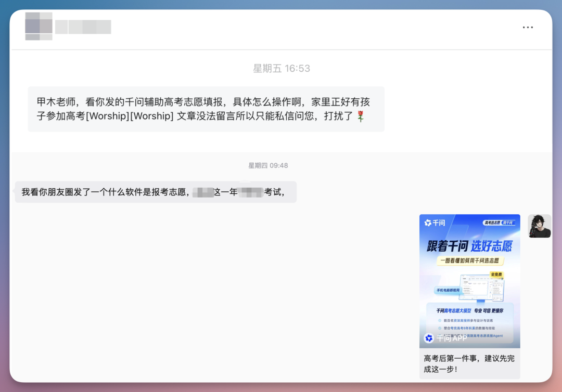Viewport: 562px width, 392px height.
Task: Click the 千问 APP source label on card
Action: (446, 338)
